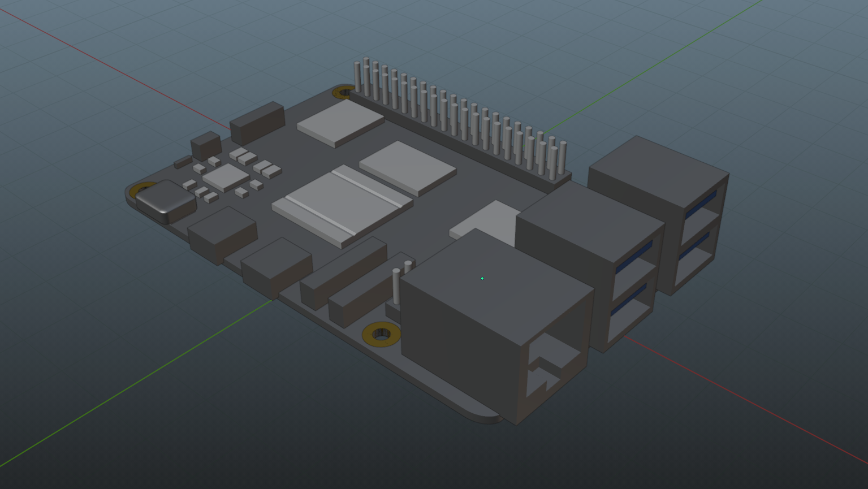
Task: Click the gold mounting hole beside the Ethernet jack
Action: 381,334
